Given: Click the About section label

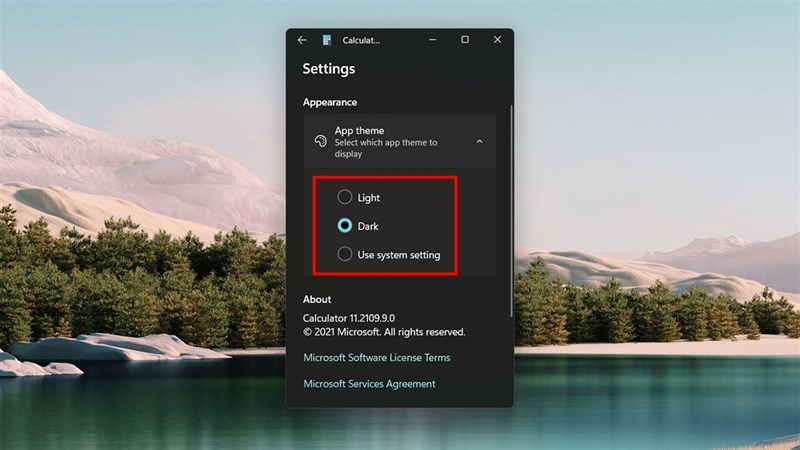Looking at the screenshot, I should pos(317,299).
